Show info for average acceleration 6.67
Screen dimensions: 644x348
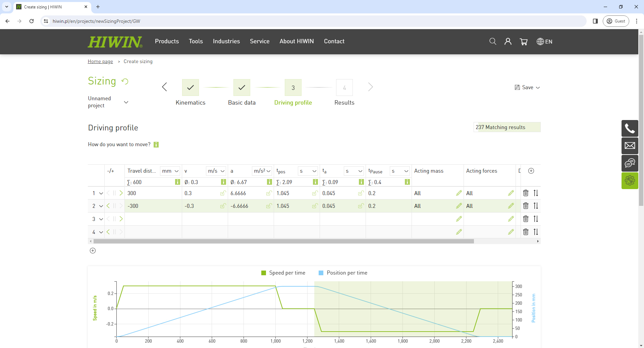click(x=269, y=182)
